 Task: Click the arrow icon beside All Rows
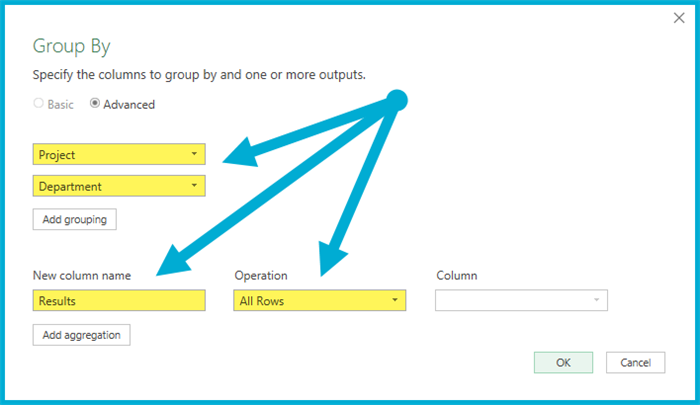[x=395, y=300]
